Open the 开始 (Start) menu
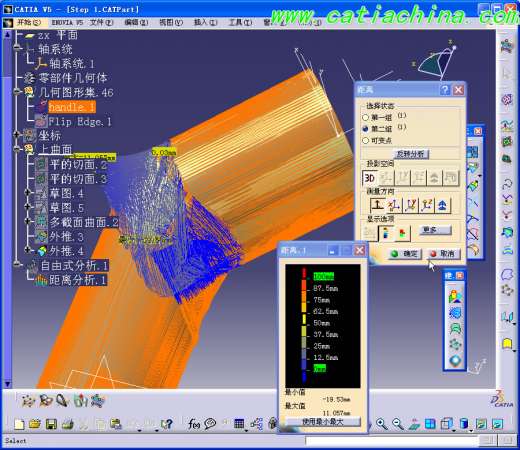 point(28,22)
